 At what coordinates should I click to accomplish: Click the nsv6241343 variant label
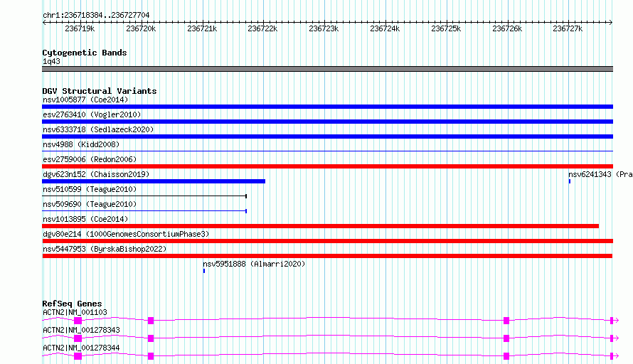click(x=600, y=174)
